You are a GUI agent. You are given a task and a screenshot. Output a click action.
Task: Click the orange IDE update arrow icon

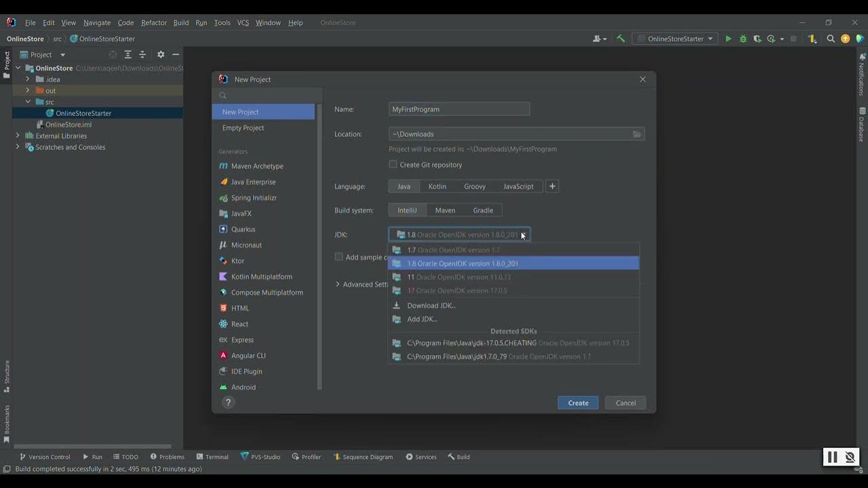click(845, 39)
